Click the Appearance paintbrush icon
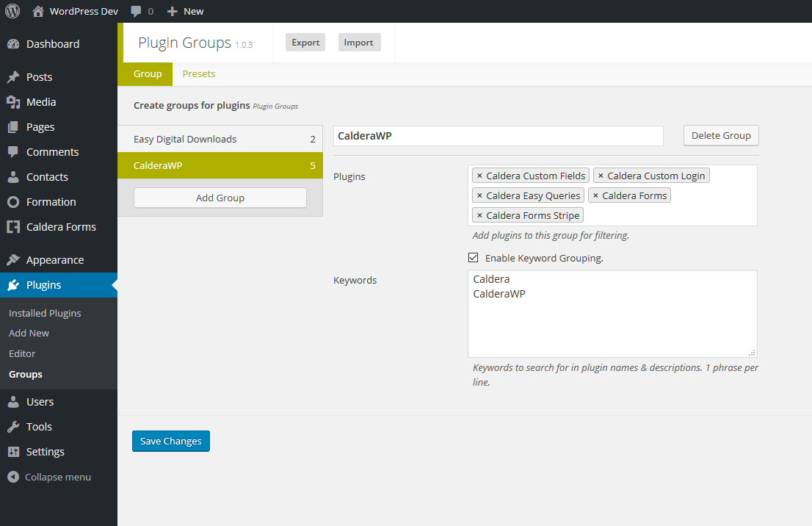 click(13, 259)
